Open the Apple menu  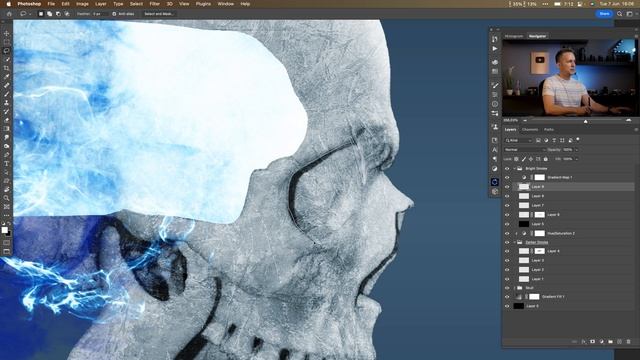(x=9, y=4)
